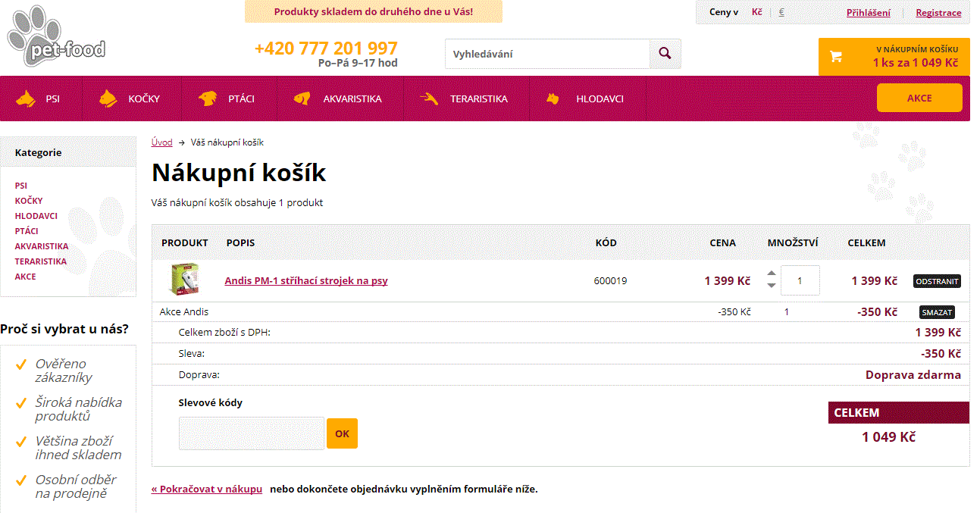Select AKVARISTIKA in the Kategorie sidebar

pyautogui.click(x=42, y=246)
